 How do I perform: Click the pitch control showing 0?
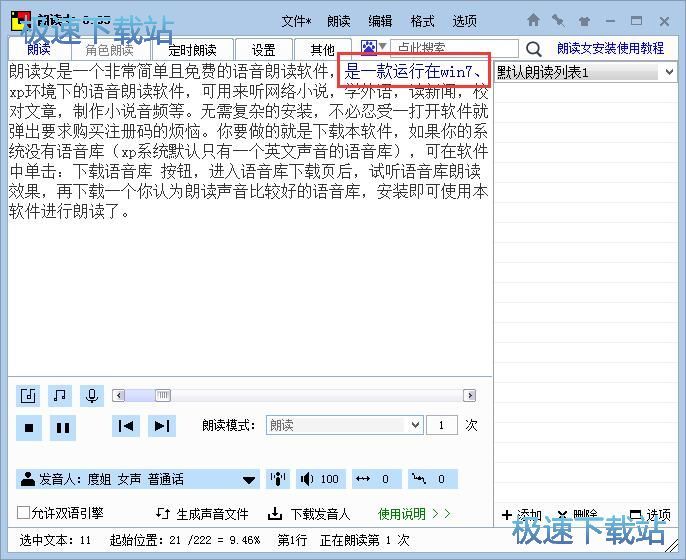[x=433, y=479]
